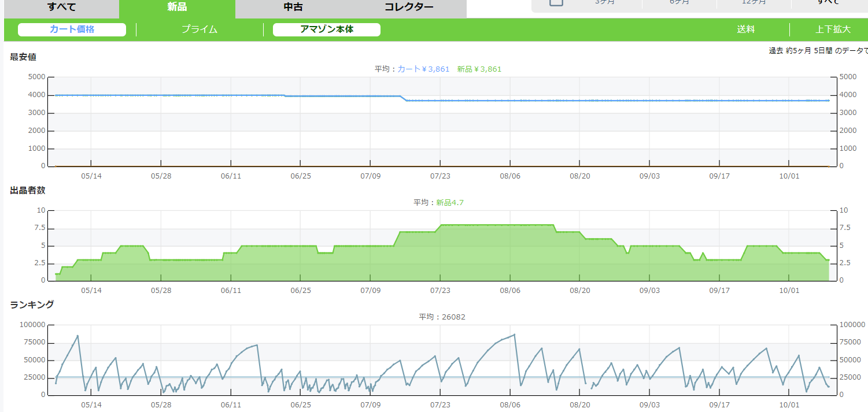
Task: Toggle the カート価格 filter
Action: click(72, 29)
